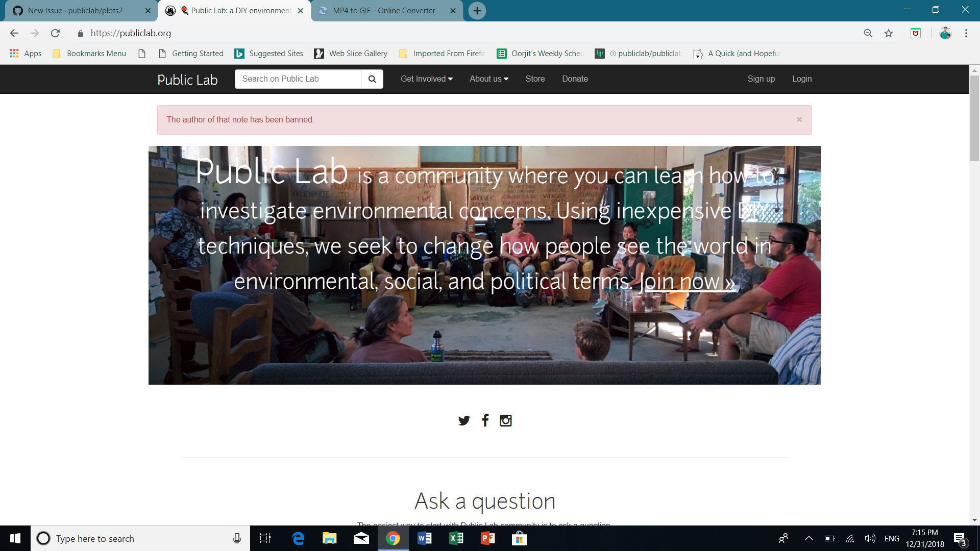The width and height of the screenshot is (980, 551).
Task: Dismiss the banned author alert
Action: [x=799, y=119]
